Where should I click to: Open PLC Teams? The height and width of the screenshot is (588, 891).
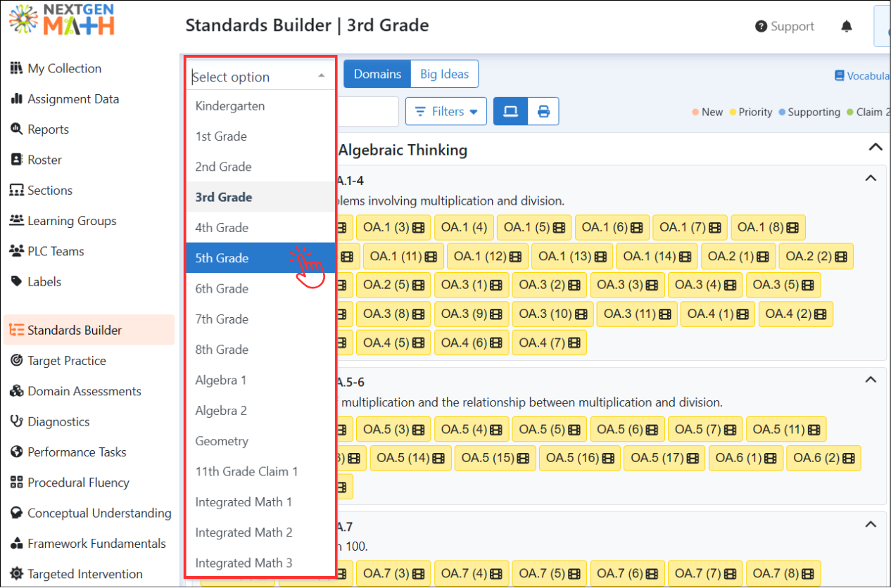pos(47,251)
